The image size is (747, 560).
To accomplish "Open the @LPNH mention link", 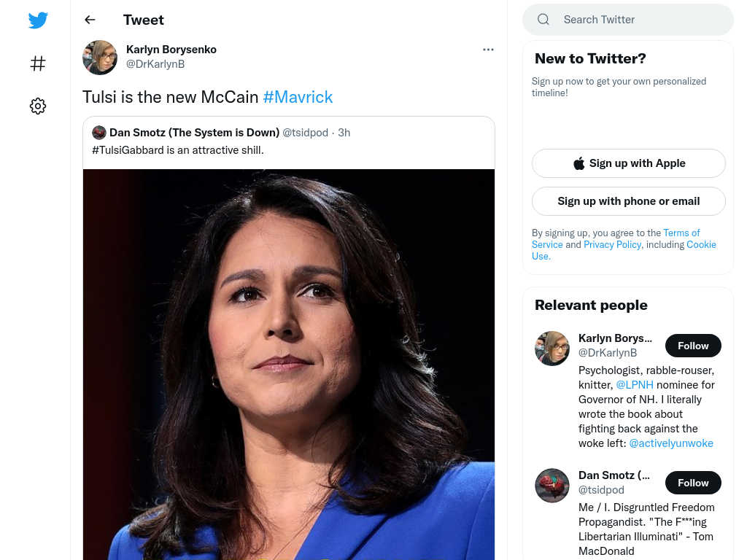I will (x=635, y=385).
